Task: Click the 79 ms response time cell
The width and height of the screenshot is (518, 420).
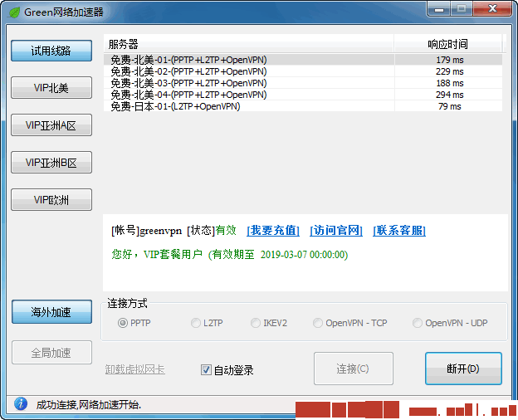Action: point(450,106)
